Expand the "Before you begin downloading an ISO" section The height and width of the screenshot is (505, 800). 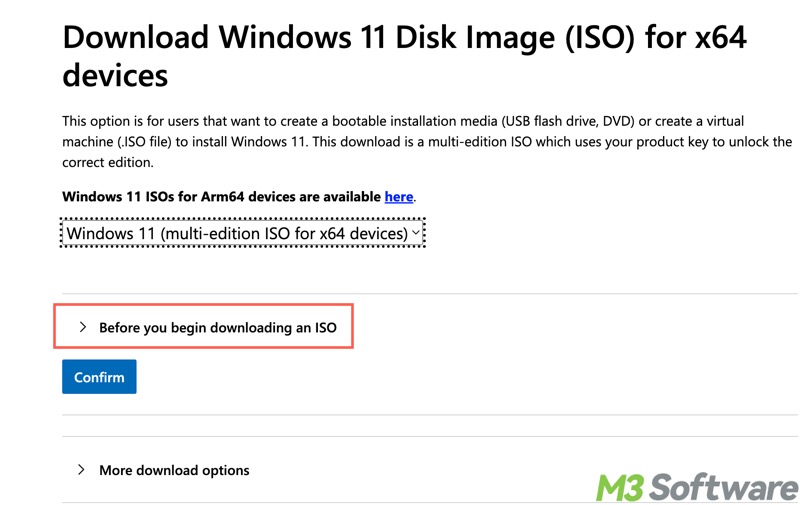(217, 327)
